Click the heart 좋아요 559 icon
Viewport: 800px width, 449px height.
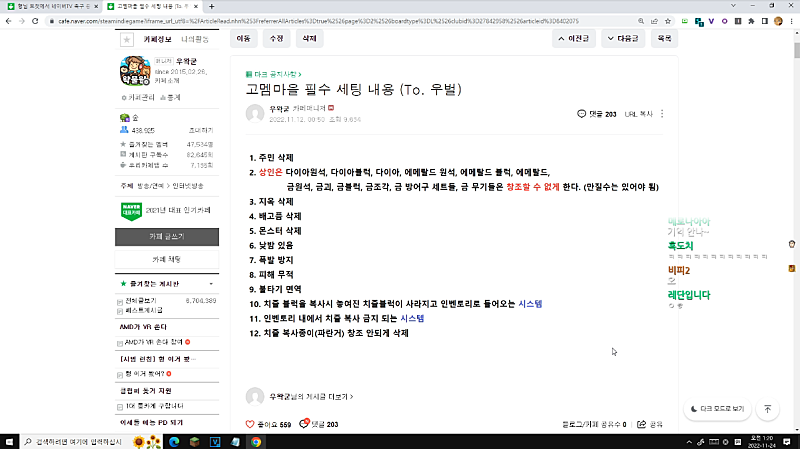tap(250, 424)
